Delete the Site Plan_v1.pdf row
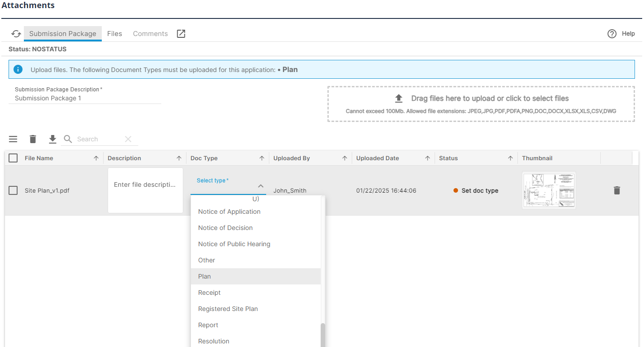This screenshot has width=644, height=347. click(617, 190)
